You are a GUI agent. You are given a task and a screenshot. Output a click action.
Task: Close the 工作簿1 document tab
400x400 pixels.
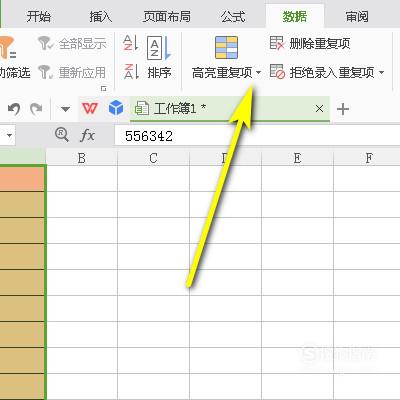pyautogui.click(x=319, y=109)
